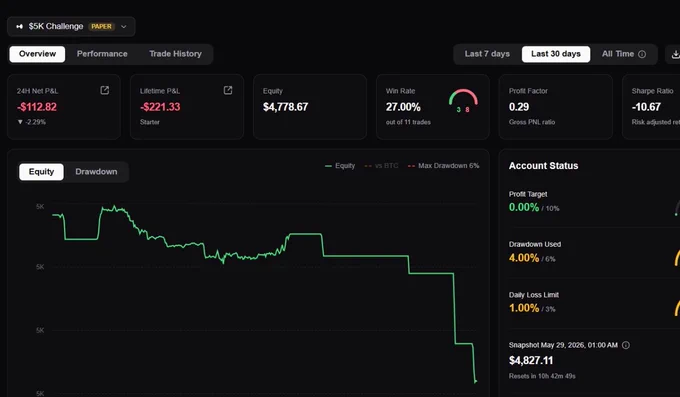Screen dimensions: 680x397
Task: Click the $4,778.67 Equity value
Action: point(285,107)
